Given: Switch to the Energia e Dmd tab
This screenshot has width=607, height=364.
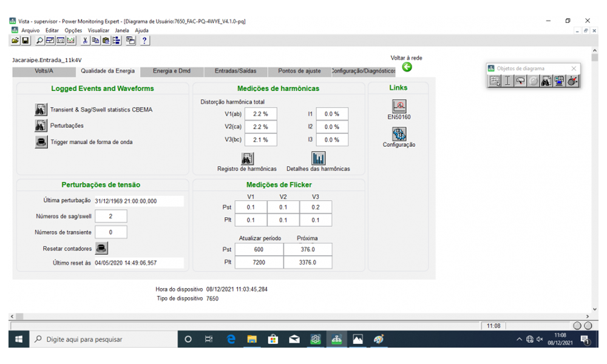Looking at the screenshot, I should [x=171, y=71].
